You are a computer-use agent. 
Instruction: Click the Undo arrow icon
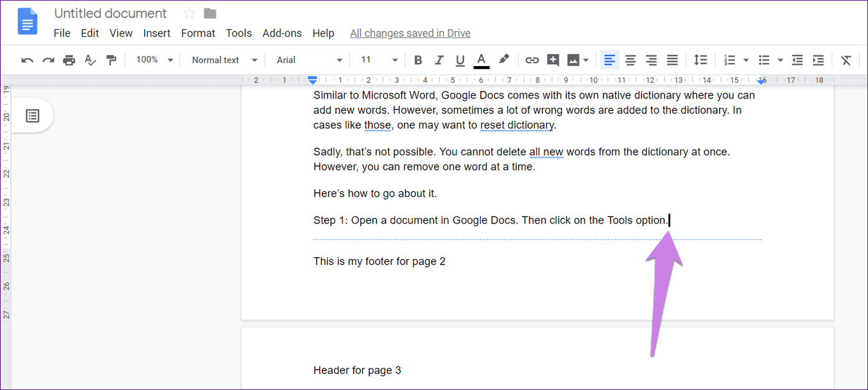tap(27, 60)
